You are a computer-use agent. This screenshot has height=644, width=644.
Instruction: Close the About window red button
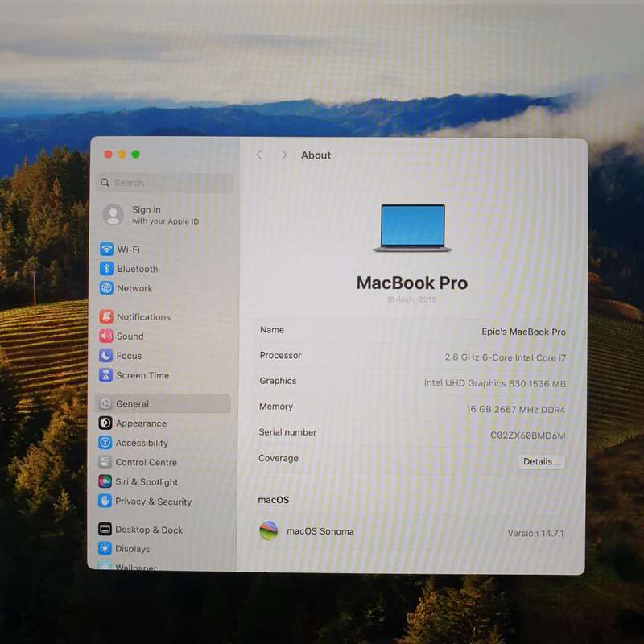coord(109,154)
